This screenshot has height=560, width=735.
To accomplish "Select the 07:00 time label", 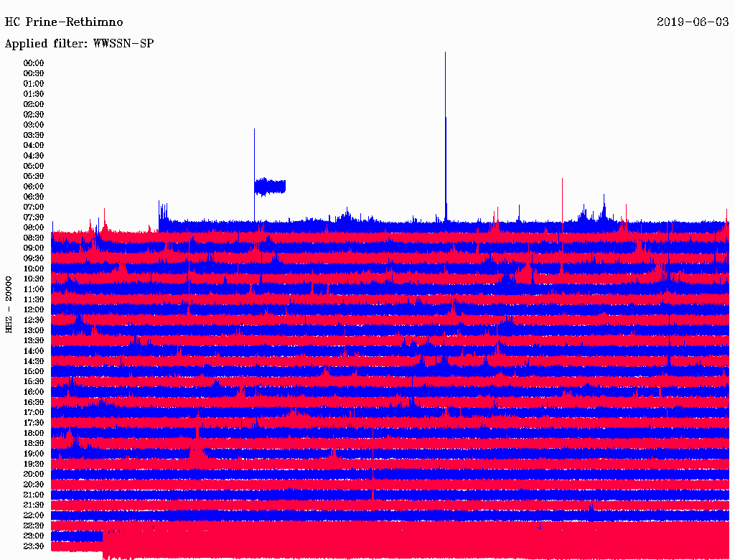I will (33, 207).
